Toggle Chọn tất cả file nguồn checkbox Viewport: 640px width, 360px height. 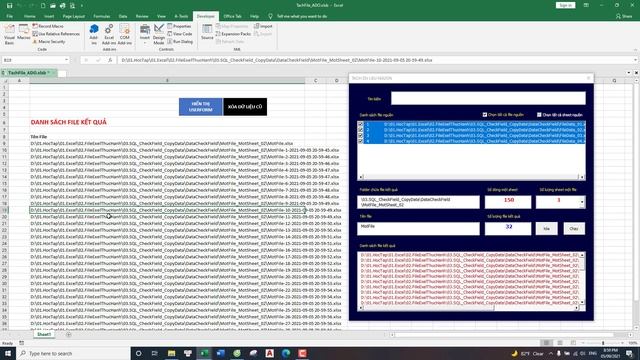click(484, 115)
